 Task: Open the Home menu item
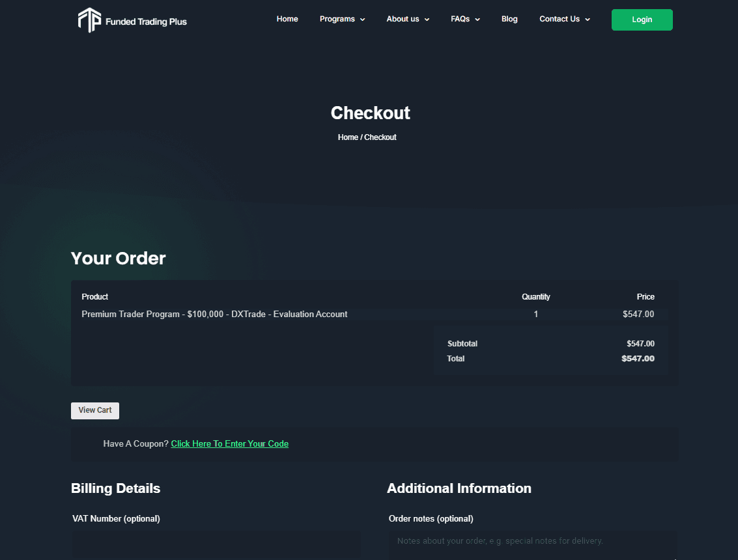pos(287,19)
